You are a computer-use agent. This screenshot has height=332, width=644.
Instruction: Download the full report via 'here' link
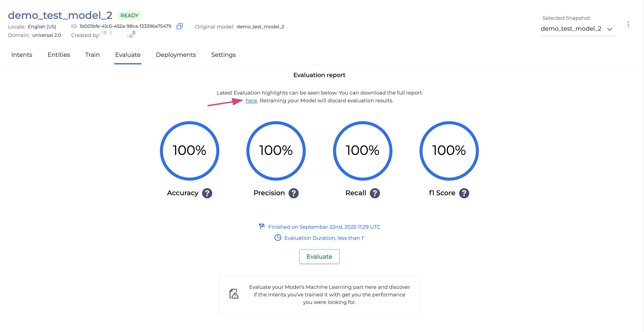(x=251, y=101)
